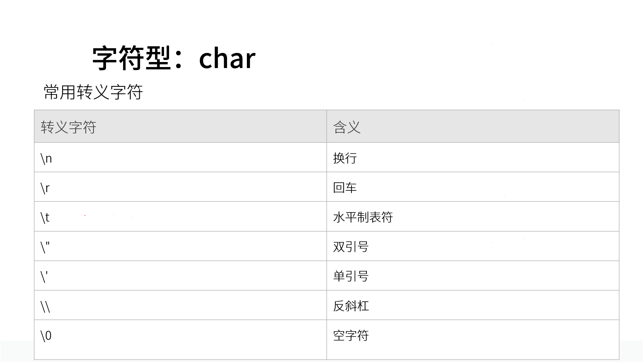Click the slide title 字符型:char
Screen dimensions: 644x362
[x=174, y=58]
